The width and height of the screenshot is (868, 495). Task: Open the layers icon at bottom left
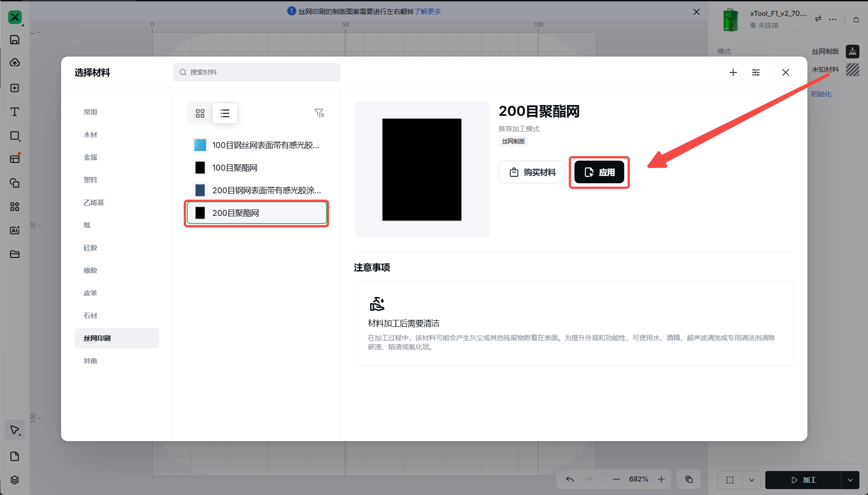pyautogui.click(x=14, y=480)
